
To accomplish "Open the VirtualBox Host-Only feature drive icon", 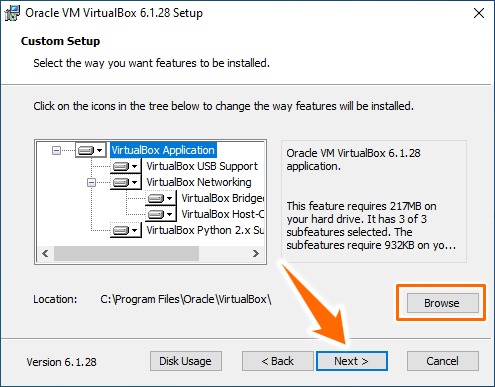I will click(x=161, y=214).
